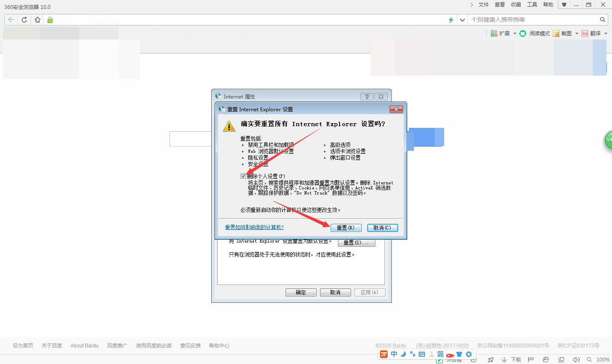Open 下载 downloads in status bar
The width and height of the screenshot is (612, 364).
point(511,360)
